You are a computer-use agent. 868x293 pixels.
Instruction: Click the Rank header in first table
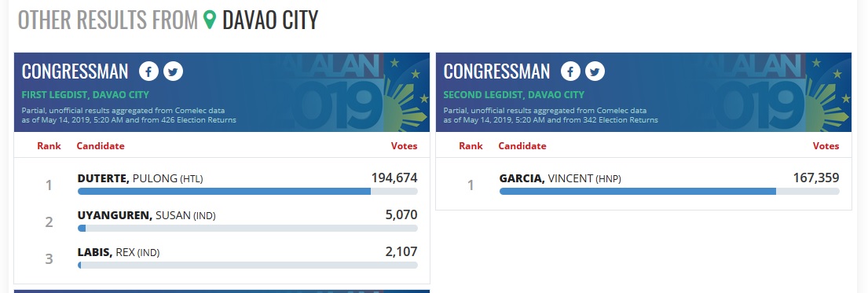[x=49, y=146]
